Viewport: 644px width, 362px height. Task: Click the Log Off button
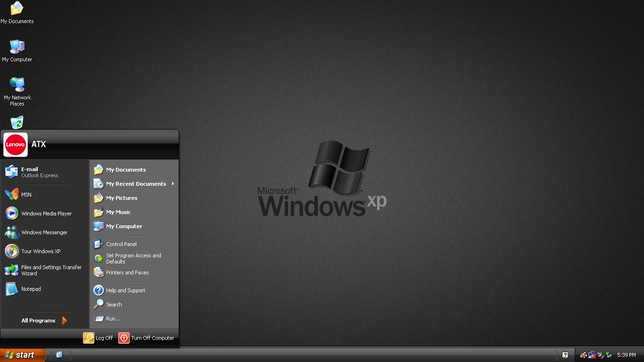pyautogui.click(x=98, y=338)
